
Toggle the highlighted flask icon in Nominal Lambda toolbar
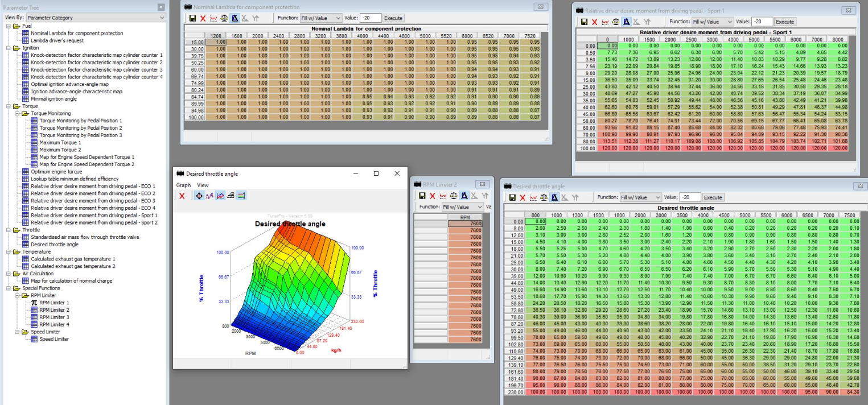point(234,18)
